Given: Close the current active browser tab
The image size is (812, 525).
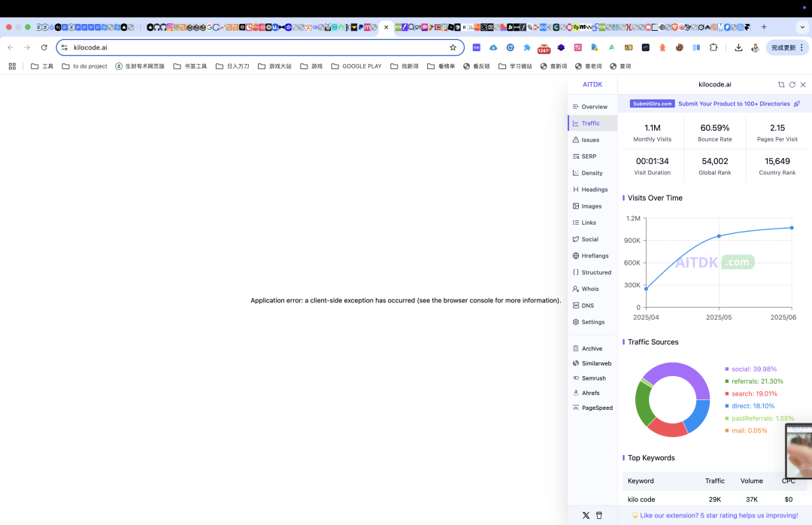Looking at the screenshot, I should pyautogui.click(x=386, y=28).
